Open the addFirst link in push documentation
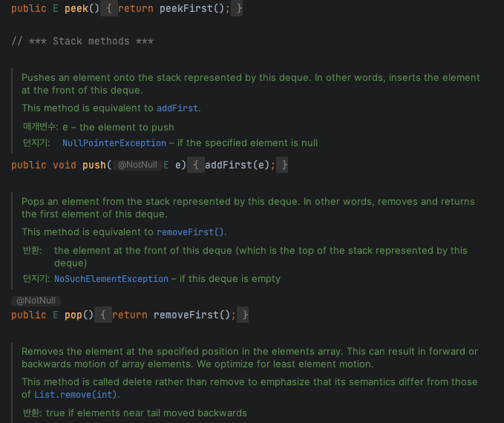504x423 pixels. pos(177,108)
